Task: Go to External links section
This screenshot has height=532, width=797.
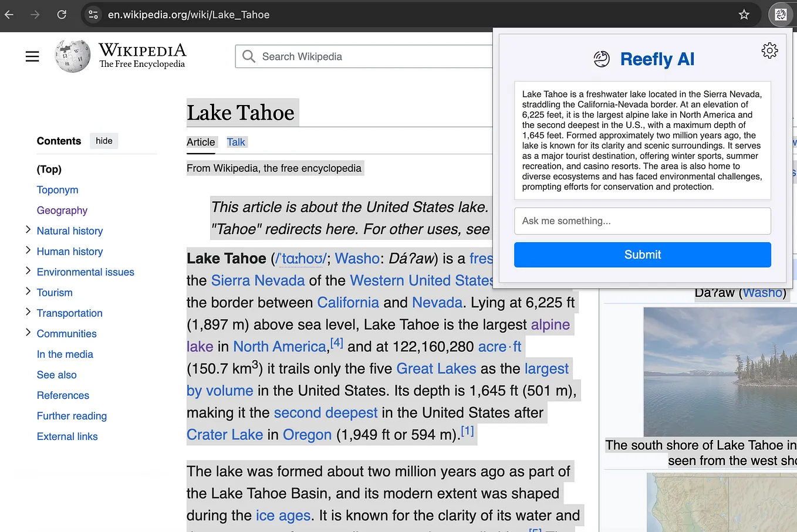Action: 67,436
